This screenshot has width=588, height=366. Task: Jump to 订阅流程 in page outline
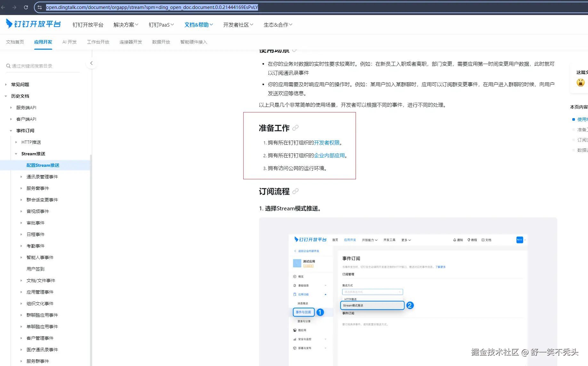[583, 140]
